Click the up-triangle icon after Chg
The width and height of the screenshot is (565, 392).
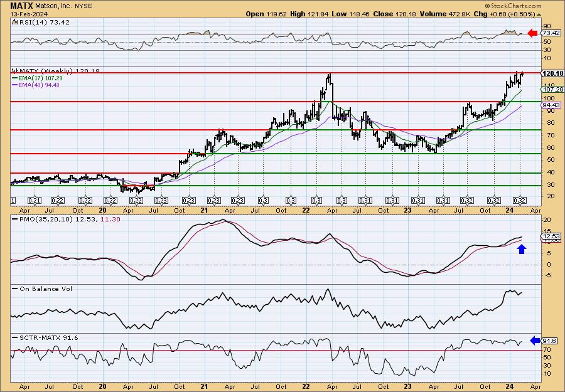tap(539, 14)
